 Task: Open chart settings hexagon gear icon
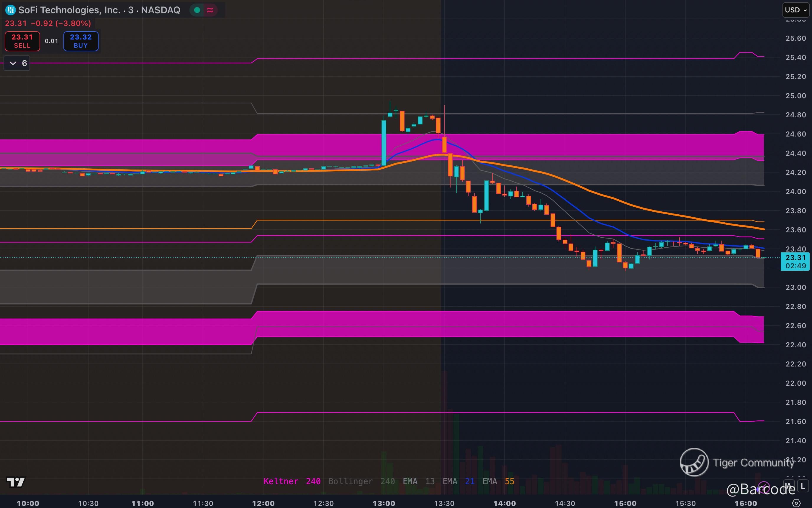tap(796, 503)
